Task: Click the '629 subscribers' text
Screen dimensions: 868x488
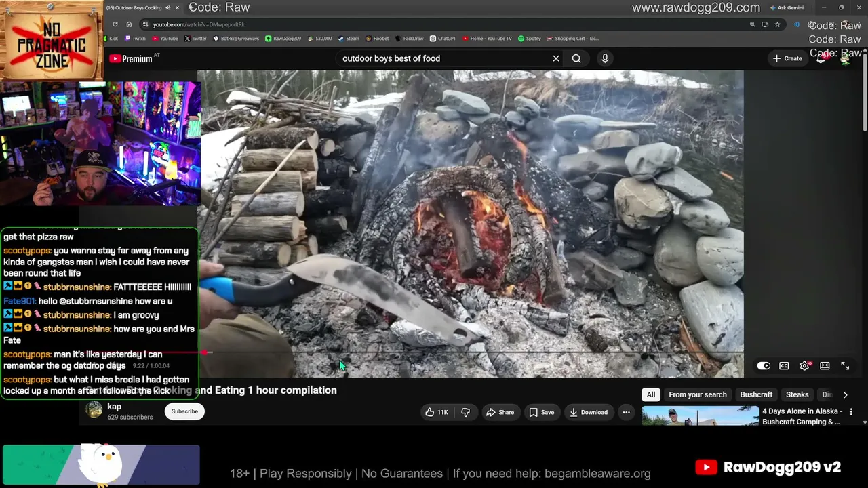Action: 130,418
